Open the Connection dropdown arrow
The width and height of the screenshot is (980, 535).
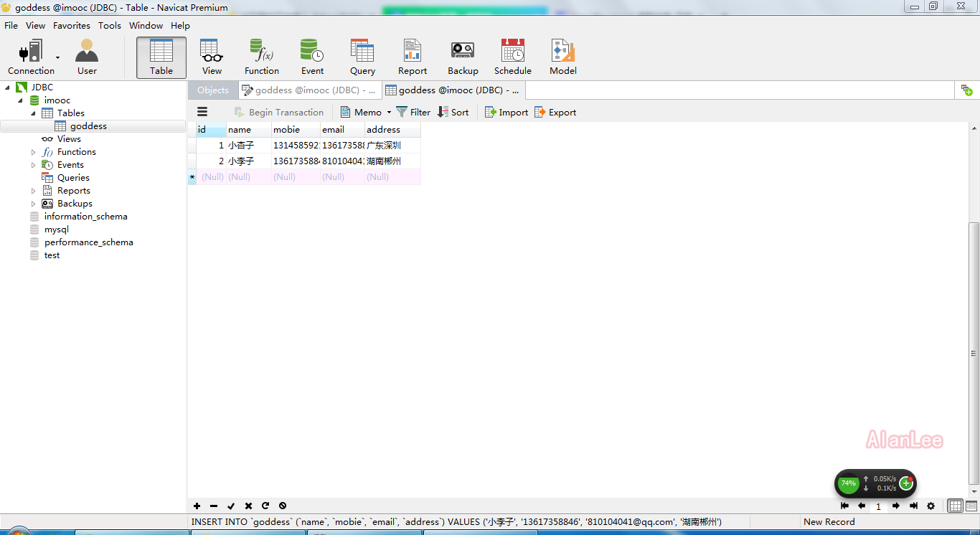coord(57,57)
